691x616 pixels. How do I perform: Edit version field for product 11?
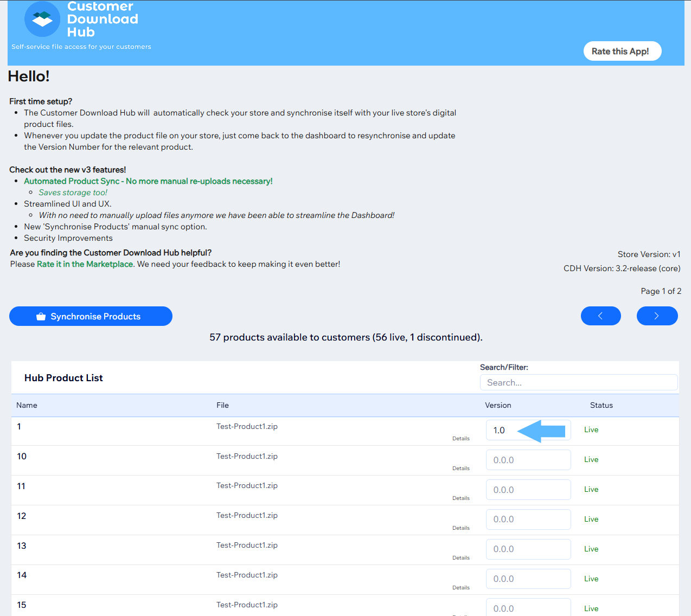528,490
